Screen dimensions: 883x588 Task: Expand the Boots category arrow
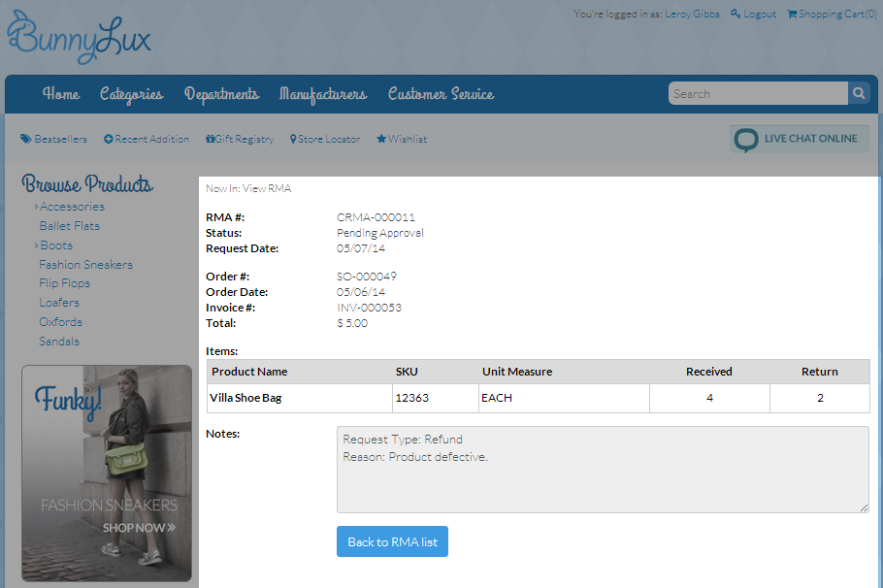37,245
